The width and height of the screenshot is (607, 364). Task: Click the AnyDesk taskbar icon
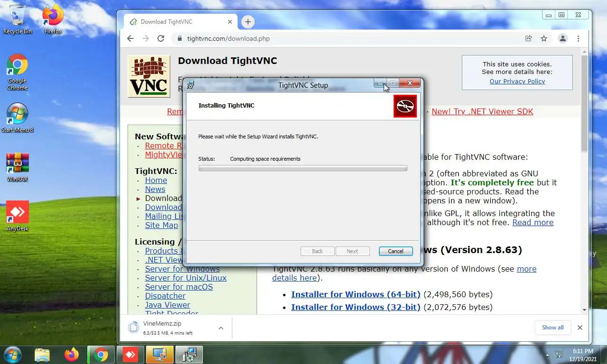pos(130,355)
